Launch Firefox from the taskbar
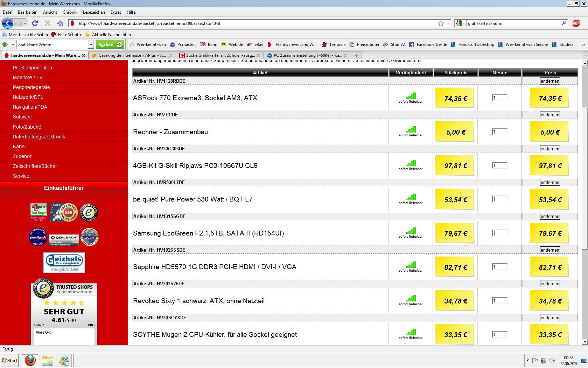 [30, 360]
